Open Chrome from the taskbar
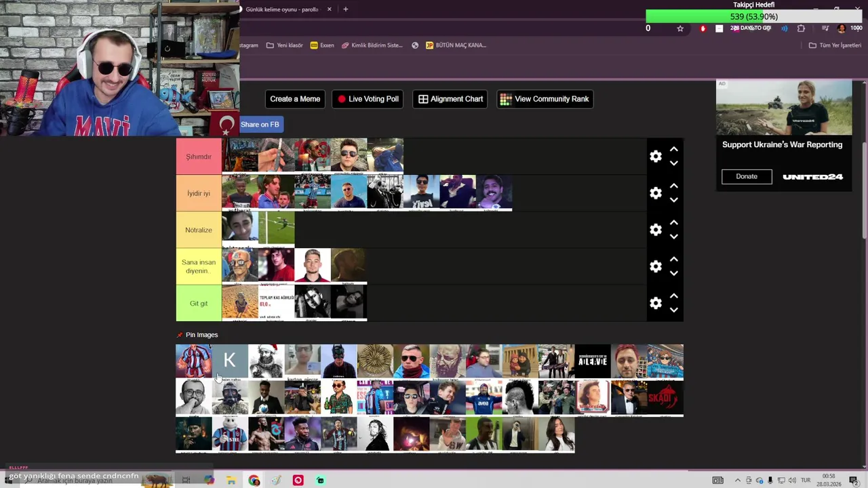The image size is (868, 488). (254, 481)
